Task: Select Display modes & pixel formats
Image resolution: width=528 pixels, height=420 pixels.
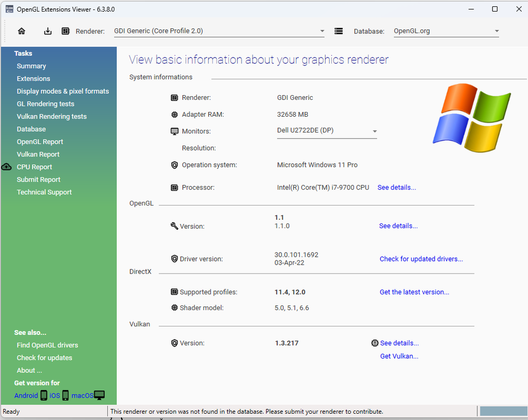Action: click(x=63, y=91)
